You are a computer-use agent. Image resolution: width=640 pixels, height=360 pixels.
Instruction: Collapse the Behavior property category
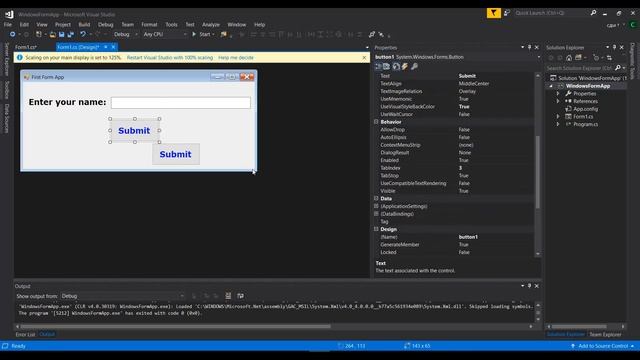pos(376,122)
